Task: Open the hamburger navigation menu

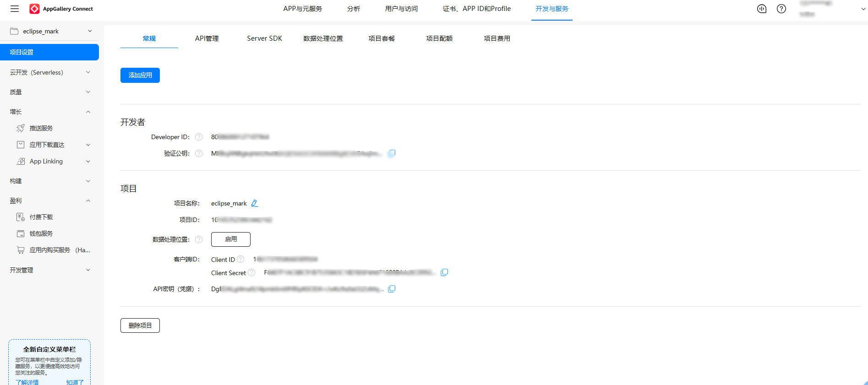Action: 15,9
